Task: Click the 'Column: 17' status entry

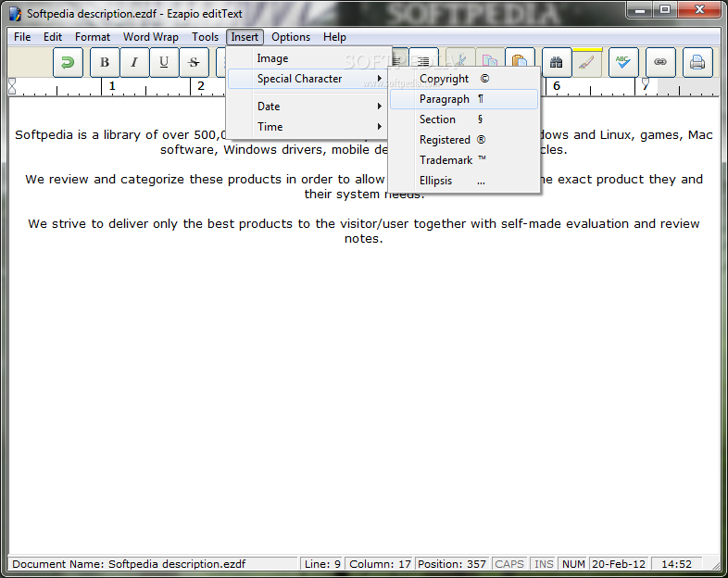Action: [380, 564]
